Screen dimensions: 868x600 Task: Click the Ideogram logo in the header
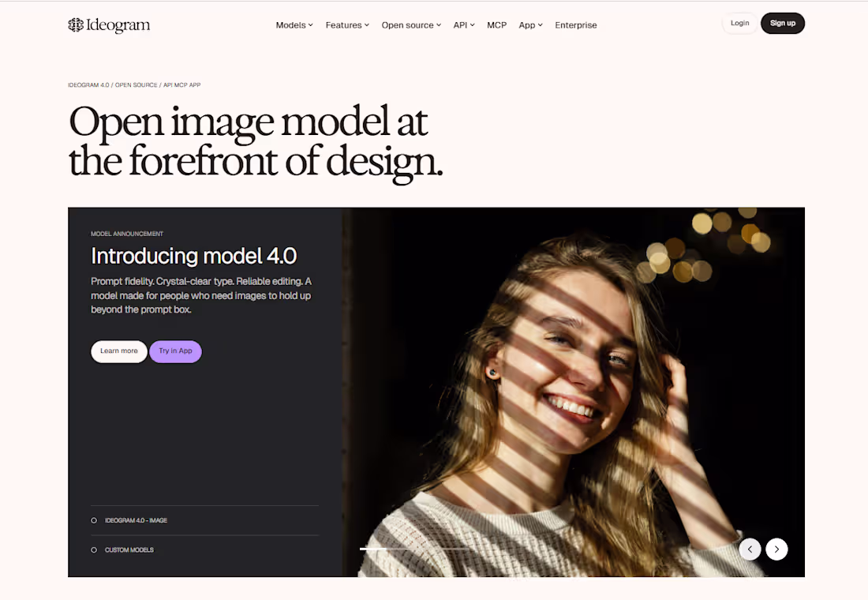click(x=109, y=25)
